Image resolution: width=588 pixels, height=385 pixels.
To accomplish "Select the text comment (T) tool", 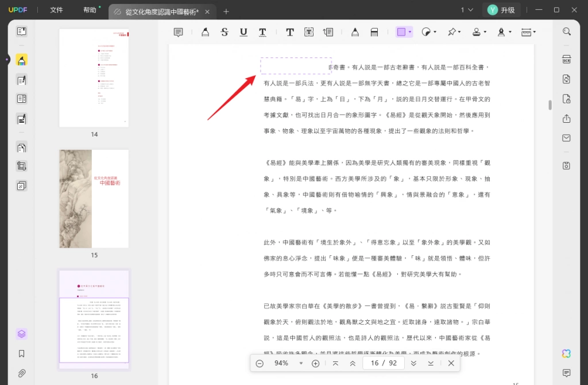I will point(289,32).
